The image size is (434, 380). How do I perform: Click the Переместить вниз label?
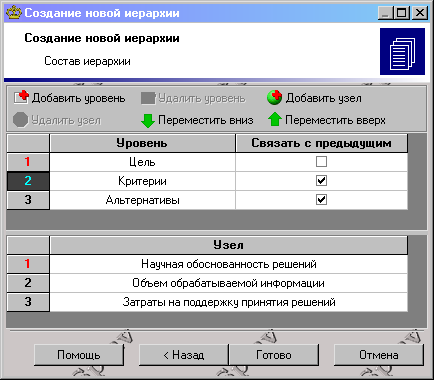click(206, 120)
